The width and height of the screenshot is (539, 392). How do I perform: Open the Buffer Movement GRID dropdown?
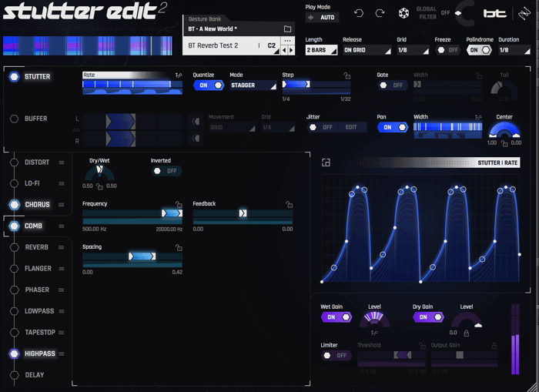pyautogui.click(x=232, y=128)
